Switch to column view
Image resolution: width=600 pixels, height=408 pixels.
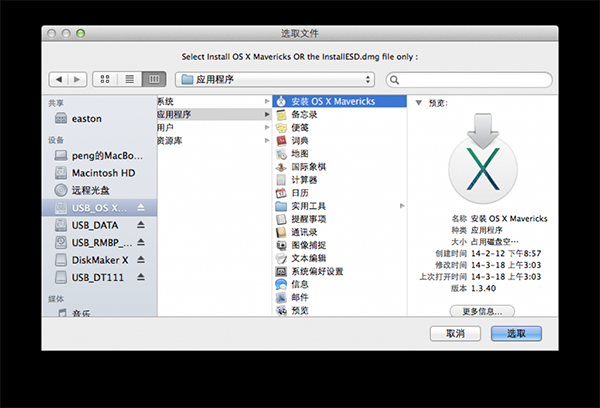154,79
